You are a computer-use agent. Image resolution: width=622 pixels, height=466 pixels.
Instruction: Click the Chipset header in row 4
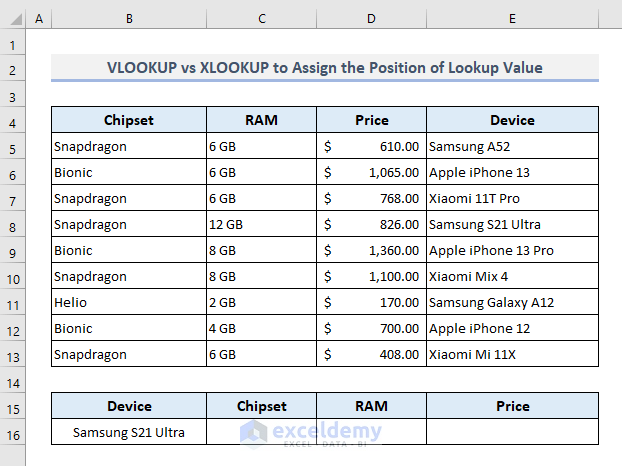click(129, 120)
